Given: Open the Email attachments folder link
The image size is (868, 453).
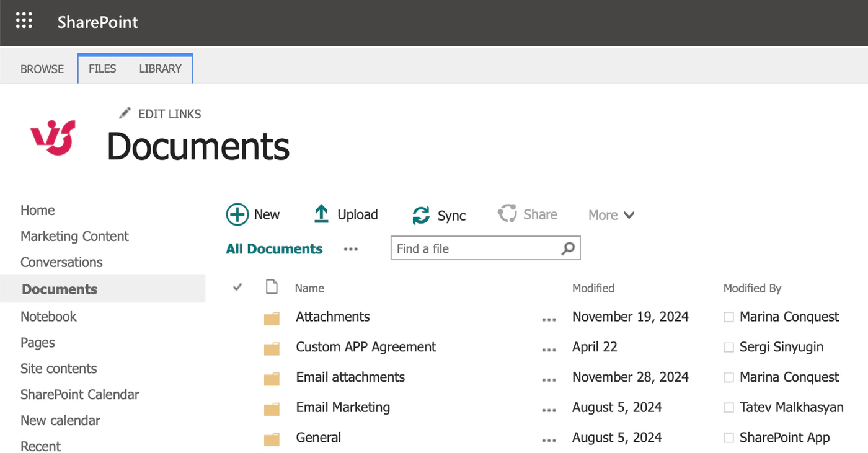Looking at the screenshot, I should pyautogui.click(x=350, y=377).
